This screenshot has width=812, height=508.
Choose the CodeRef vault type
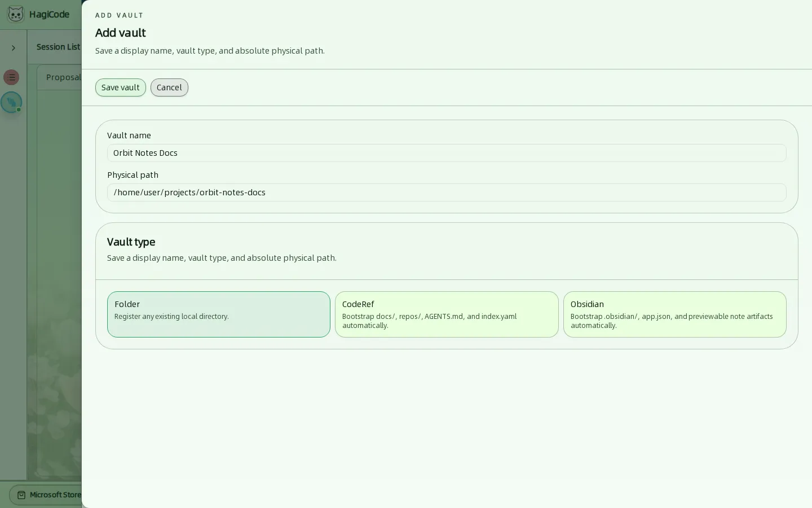[447, 314]
